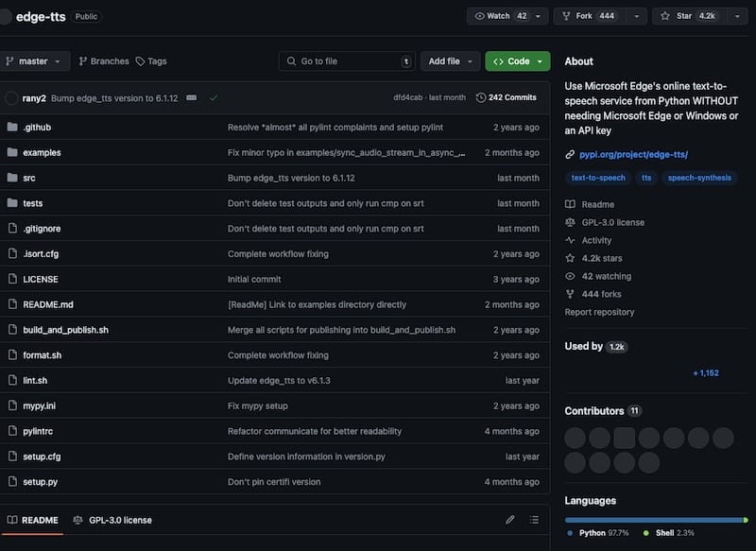
Task: Open the build_and_publish.sh file
Action: pos(65,330)
